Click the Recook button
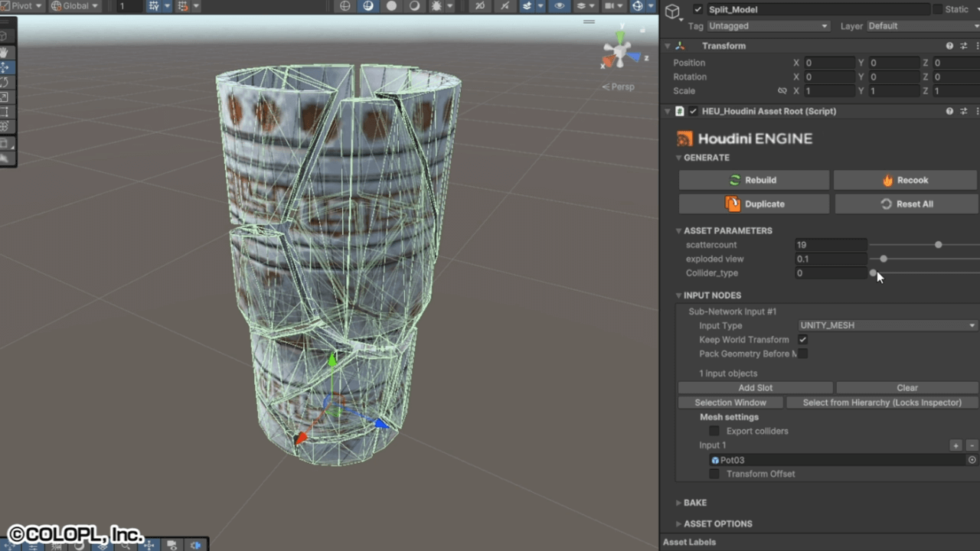Image resolution: width=980 pixels, height=551 pixels. [906, 180]
